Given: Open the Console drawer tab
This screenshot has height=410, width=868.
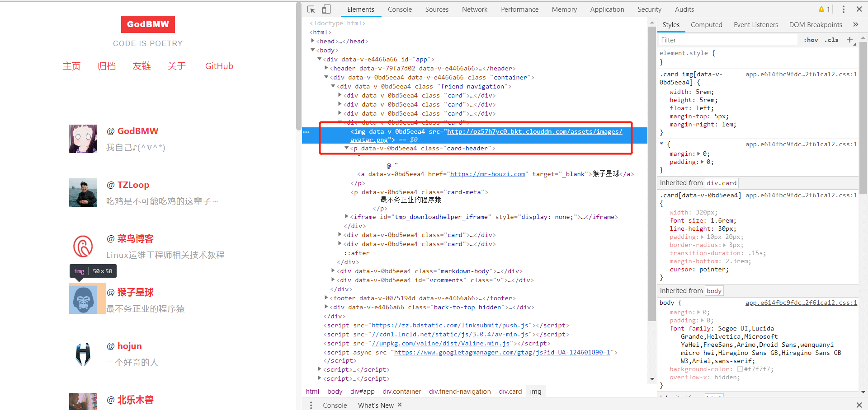Looking at the screenshot, I should 335,405.
